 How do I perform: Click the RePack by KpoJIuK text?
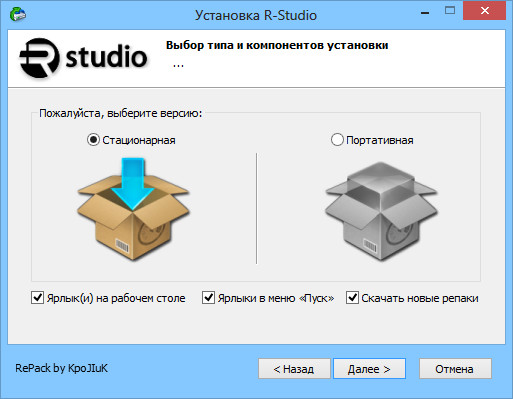click(62, 368)
